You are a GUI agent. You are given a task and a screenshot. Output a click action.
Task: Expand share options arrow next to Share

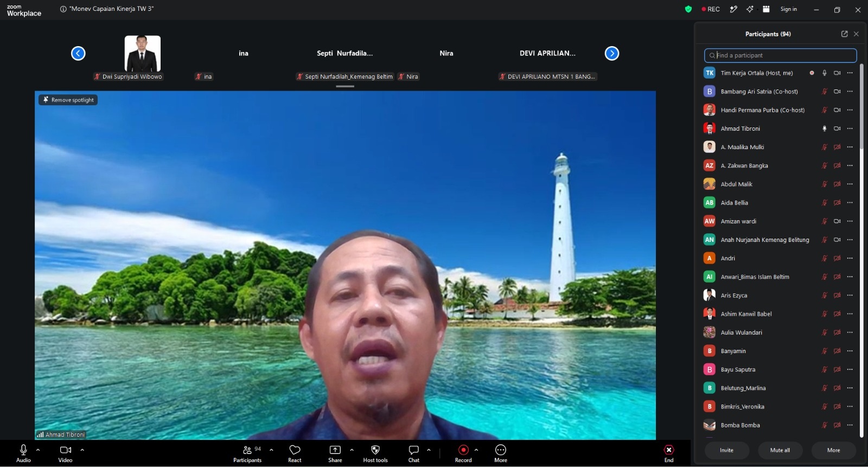(352, 450)
